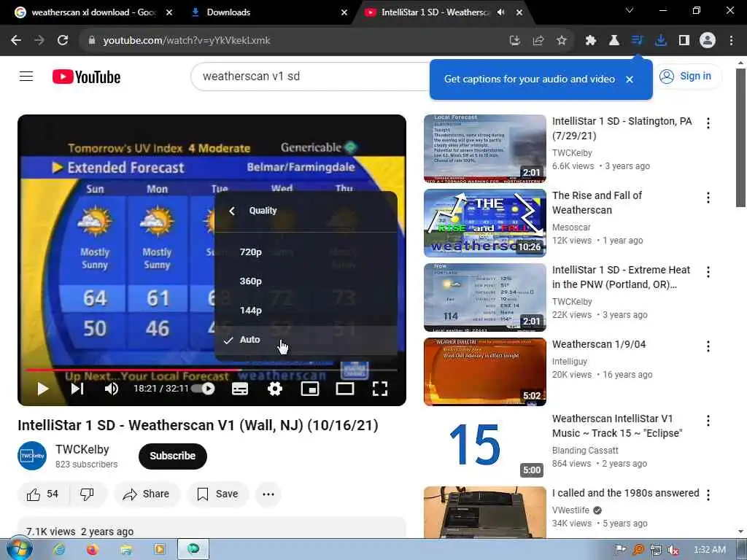
Task: Open the taskbar clock showing 1:32 AM
Action: 709,550
